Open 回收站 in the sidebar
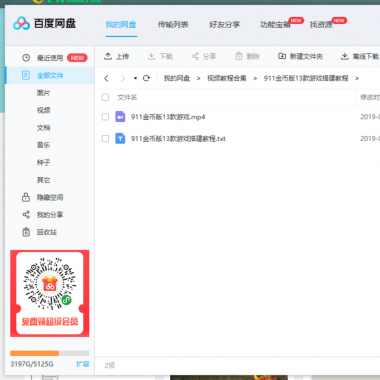Screen dimensions: 380x380 [x=47, y=232]
